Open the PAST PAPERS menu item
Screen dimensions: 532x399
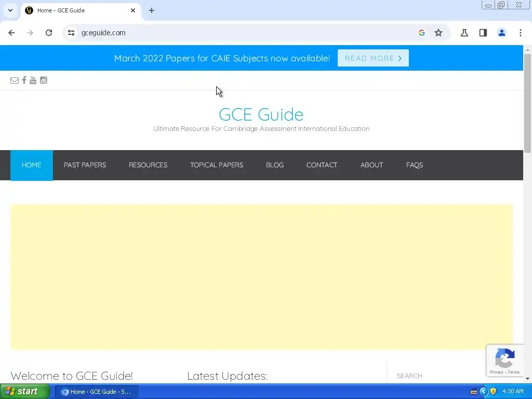[85, 165]
